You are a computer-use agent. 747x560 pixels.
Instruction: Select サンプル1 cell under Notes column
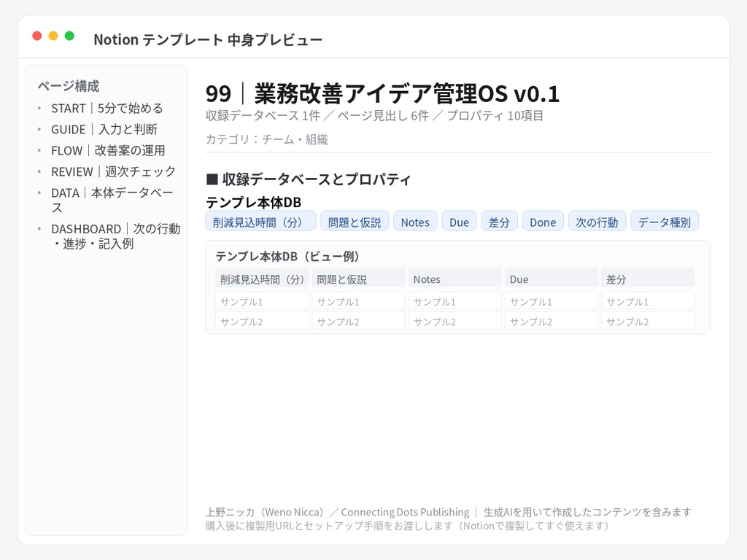pos(455,301)
